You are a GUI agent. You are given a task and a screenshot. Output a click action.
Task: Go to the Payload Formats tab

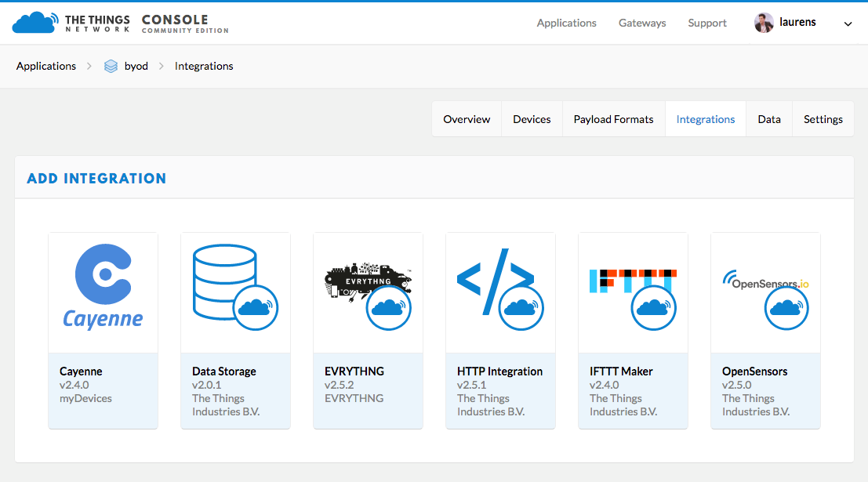coord(613,119)
